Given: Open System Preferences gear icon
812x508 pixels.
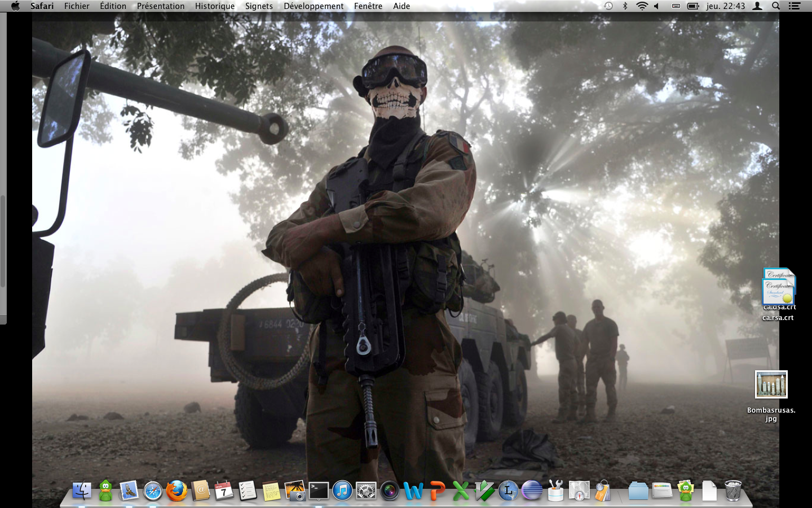Looking at the screenshot, I should [366, 491].
